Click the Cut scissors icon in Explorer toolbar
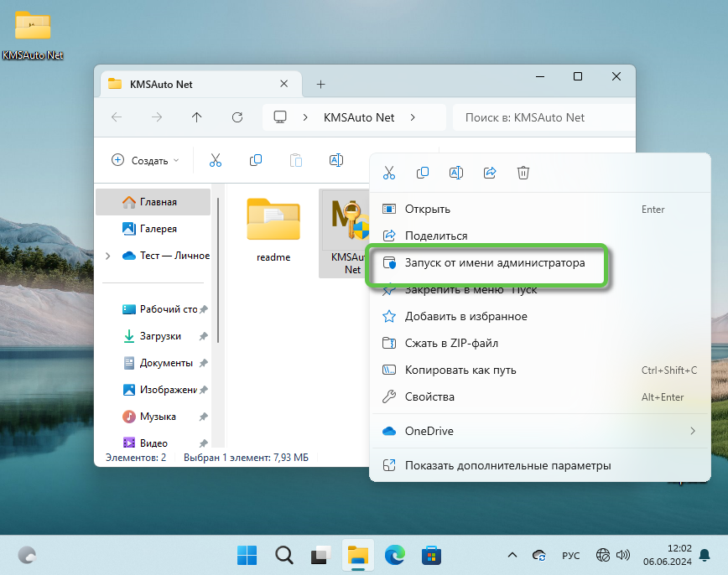Image resolution: width=728 pixels, height=575 pixels. [x=216, y=160]
